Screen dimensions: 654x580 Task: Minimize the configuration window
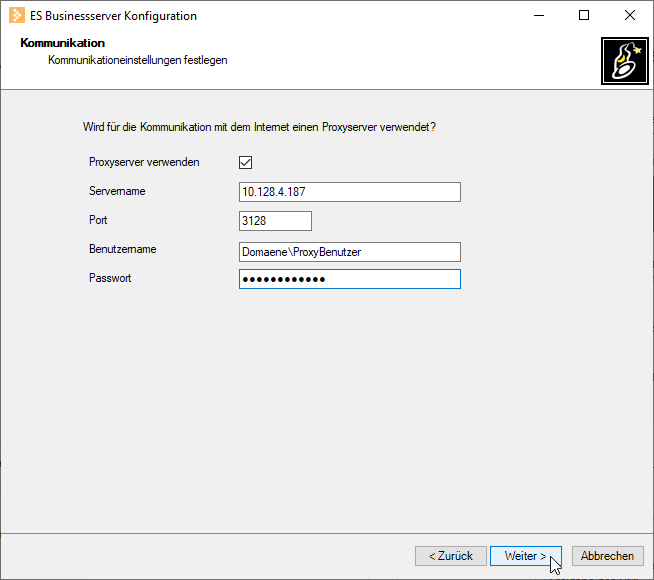pyautogui.click(x=539, y=15)
